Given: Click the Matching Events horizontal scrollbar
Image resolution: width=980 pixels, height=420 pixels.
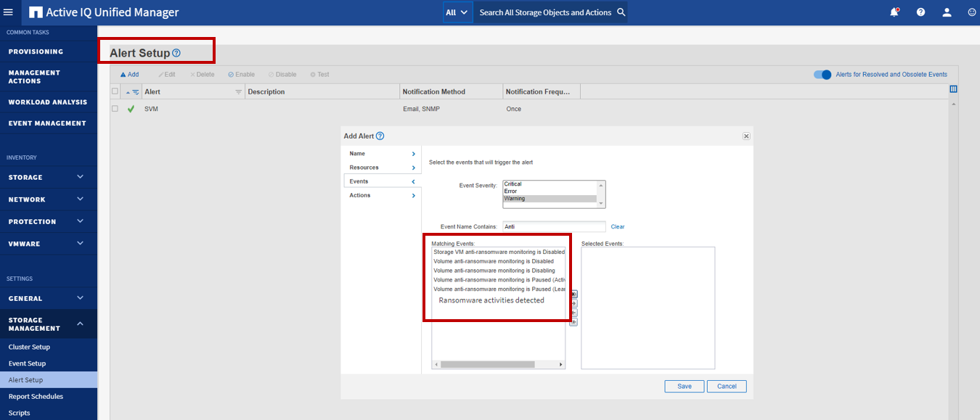Looking at the screenshot, I should [486, 364].
